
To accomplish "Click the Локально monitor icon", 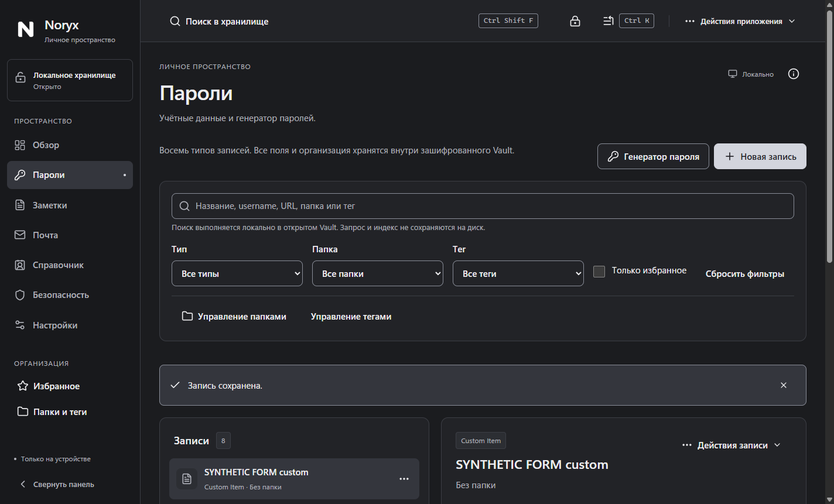I will click(x=732, y=74).
